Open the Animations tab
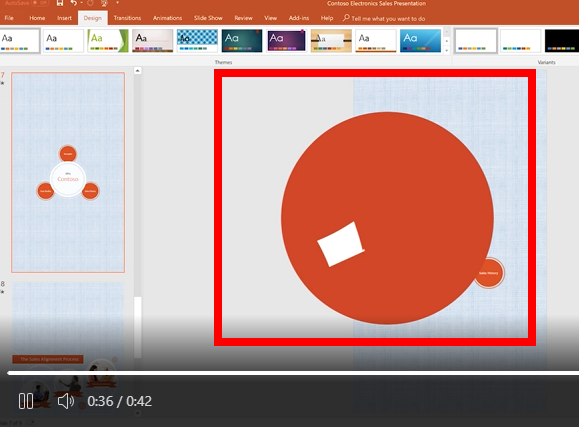 (x=167, y=18)
